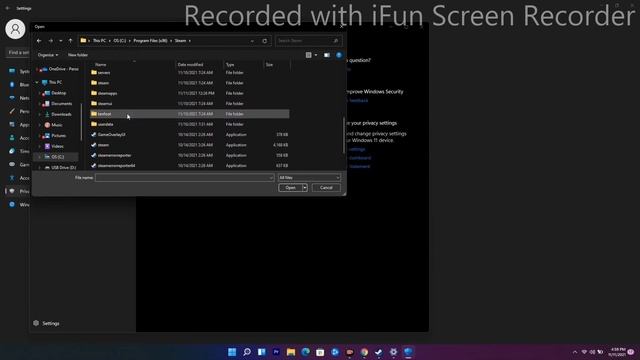Image resolution: width=640 pixels, height=360 pixels.
Task: Select This PC breadcrumb segment
Action: (x=99, y=41)
